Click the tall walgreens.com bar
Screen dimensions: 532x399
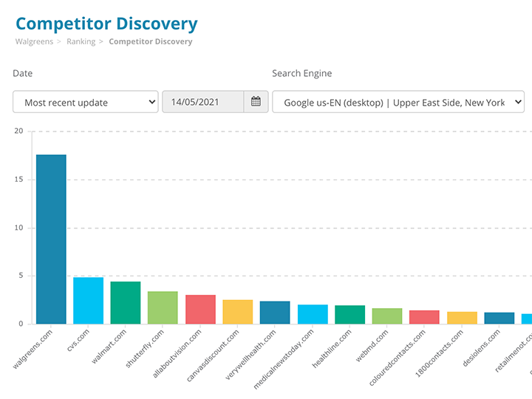point(51,239)
